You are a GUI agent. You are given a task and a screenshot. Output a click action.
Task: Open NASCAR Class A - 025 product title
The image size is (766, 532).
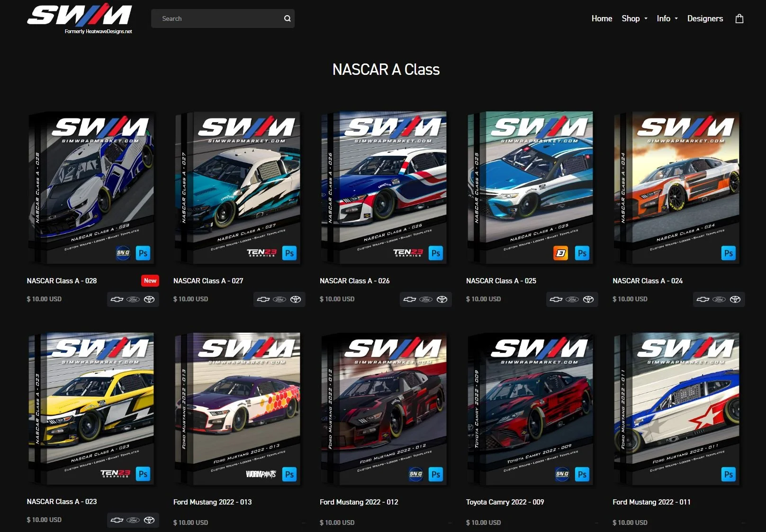tap(501, 281)
